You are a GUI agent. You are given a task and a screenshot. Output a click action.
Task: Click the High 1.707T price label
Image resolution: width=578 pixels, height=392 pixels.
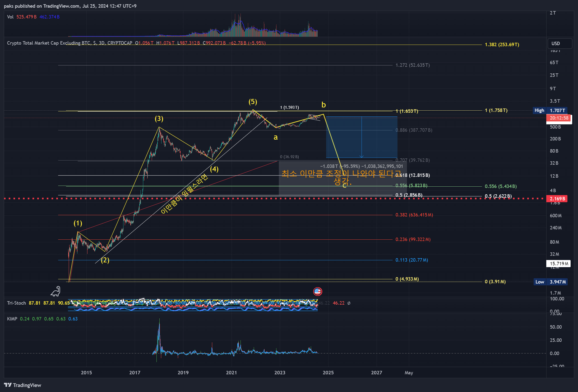click(550, 110)
